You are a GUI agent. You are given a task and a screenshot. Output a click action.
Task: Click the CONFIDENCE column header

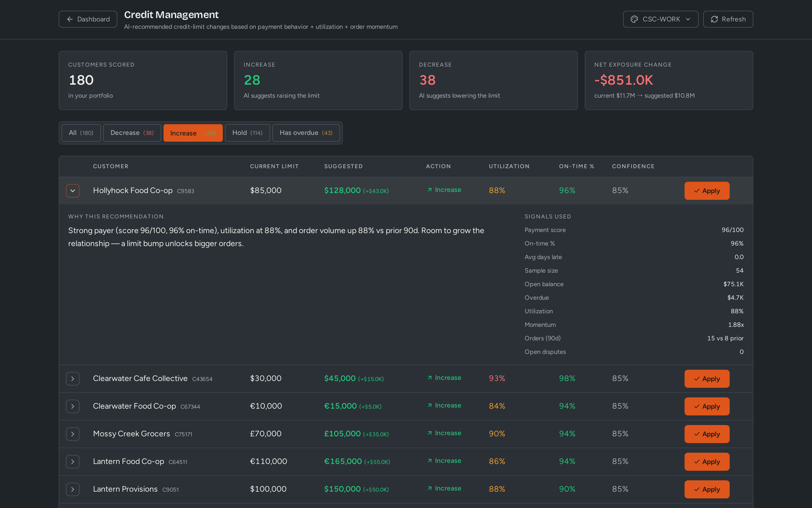pos(633,166)
